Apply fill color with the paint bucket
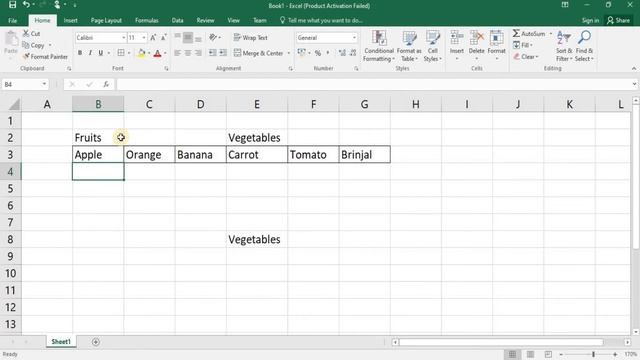 (x=141, y=53)
